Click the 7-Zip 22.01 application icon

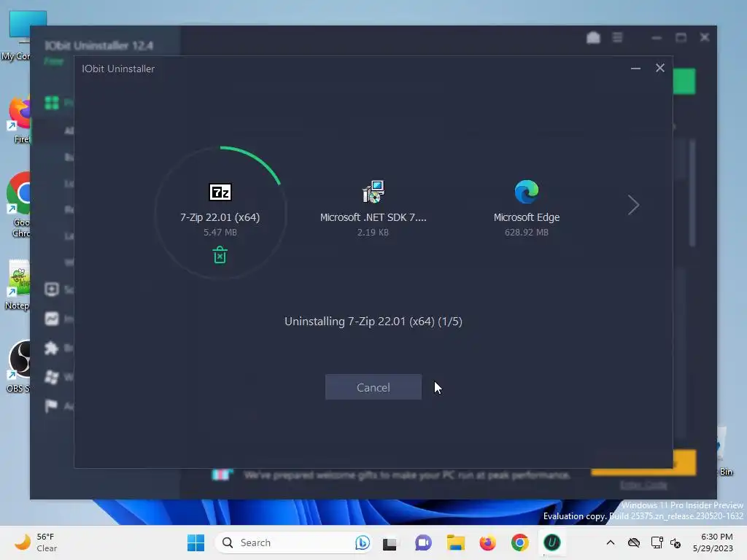tap(220, 192)
